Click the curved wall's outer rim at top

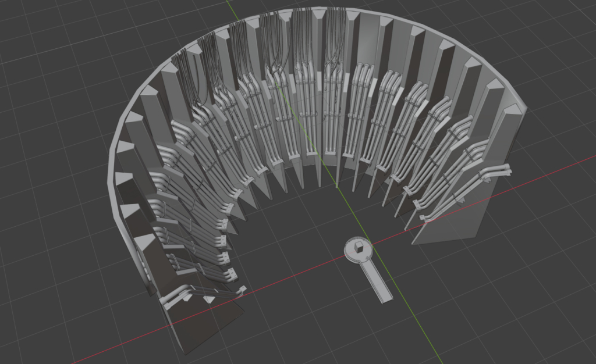(326, 9)
